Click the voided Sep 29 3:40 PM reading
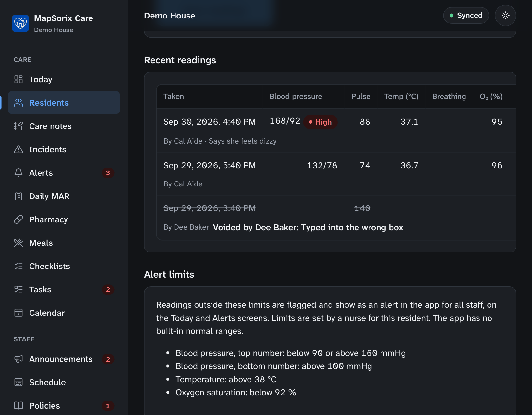The image size is (532, 415). pyautogui.click(x=336, y=218)
